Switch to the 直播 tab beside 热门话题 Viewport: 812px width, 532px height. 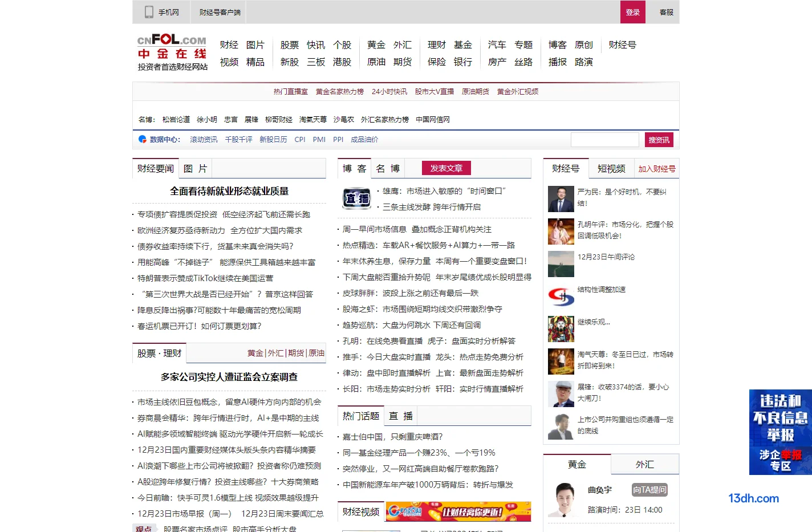[401, 416]
